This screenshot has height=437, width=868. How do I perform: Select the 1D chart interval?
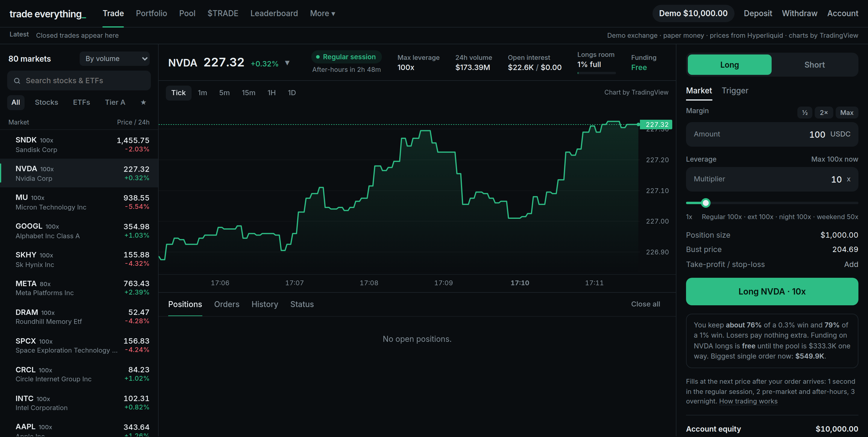coord(292,93)
